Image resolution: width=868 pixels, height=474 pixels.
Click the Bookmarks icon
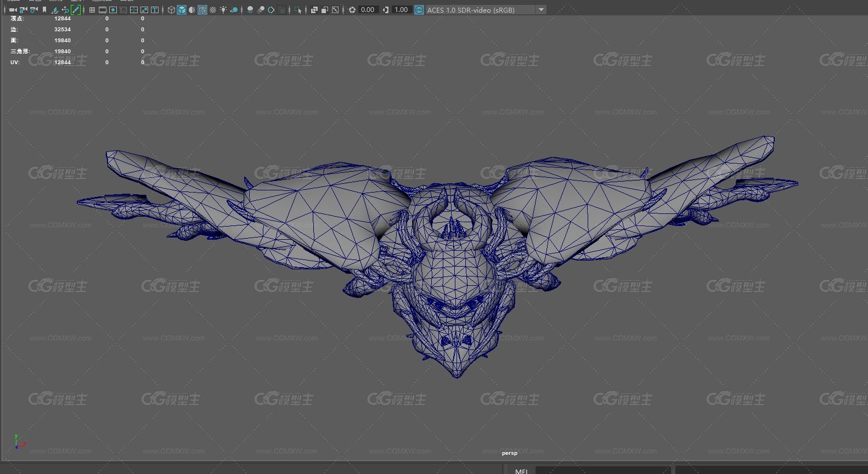coord(44,10)
